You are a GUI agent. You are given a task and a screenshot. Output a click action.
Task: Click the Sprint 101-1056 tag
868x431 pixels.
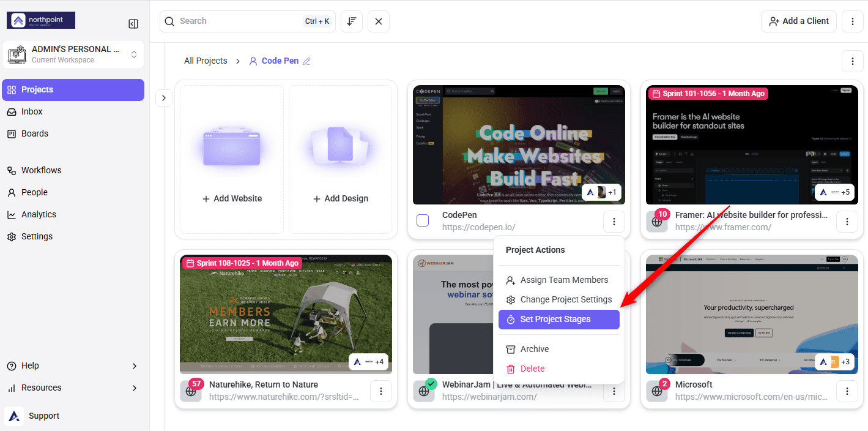coord(708,94)
